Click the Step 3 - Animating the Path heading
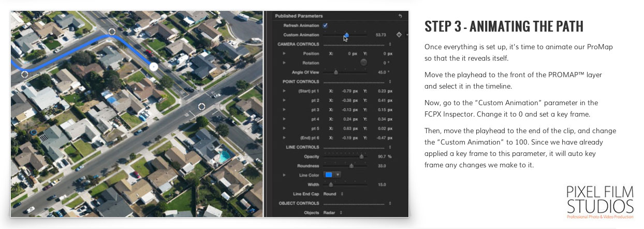644x229 pixels. pos(504,27)
